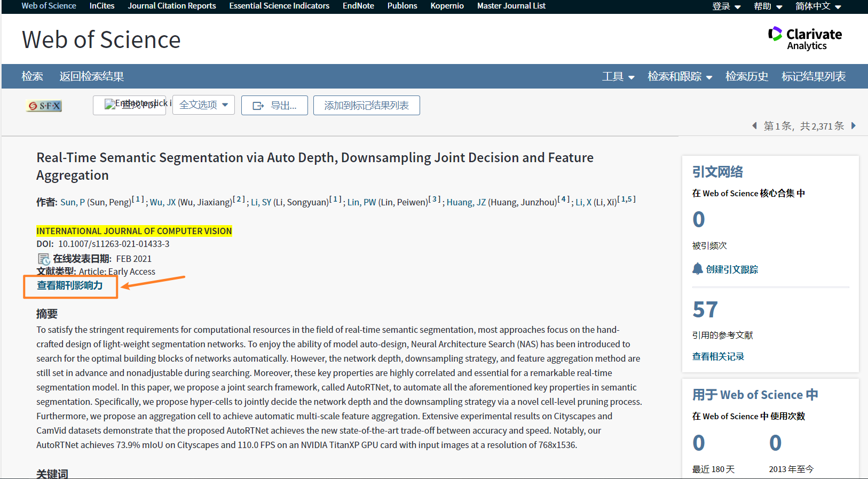This screenshot has height=479, width=868.
Task: Click 添加到标记结果列表 button
Action: tap(367, 105)
